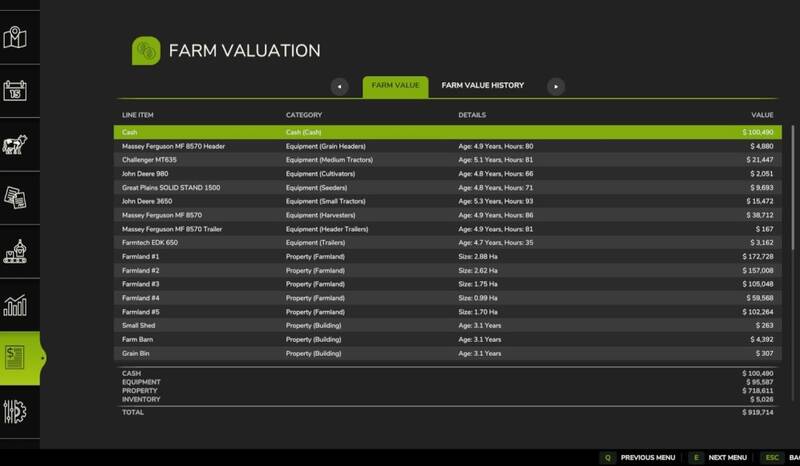
Task: Switch to the Farm Value History tab
Action: [x=482, y=86]
